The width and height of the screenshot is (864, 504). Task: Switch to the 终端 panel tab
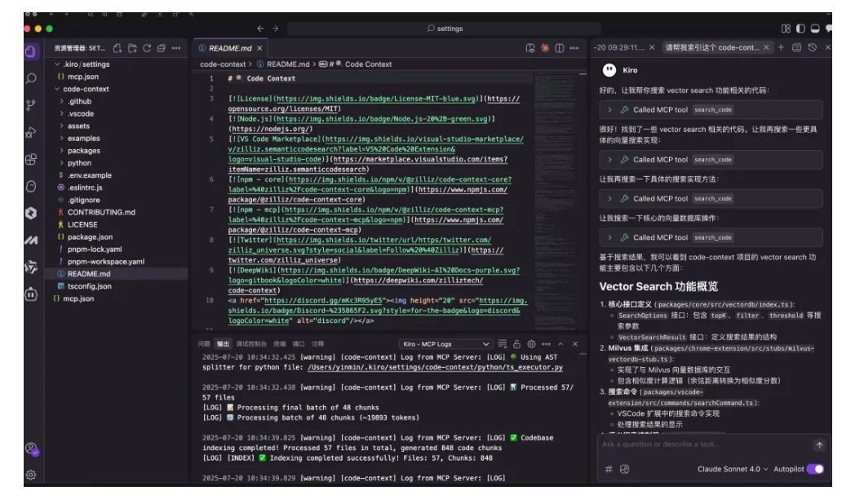coord(280,344)
